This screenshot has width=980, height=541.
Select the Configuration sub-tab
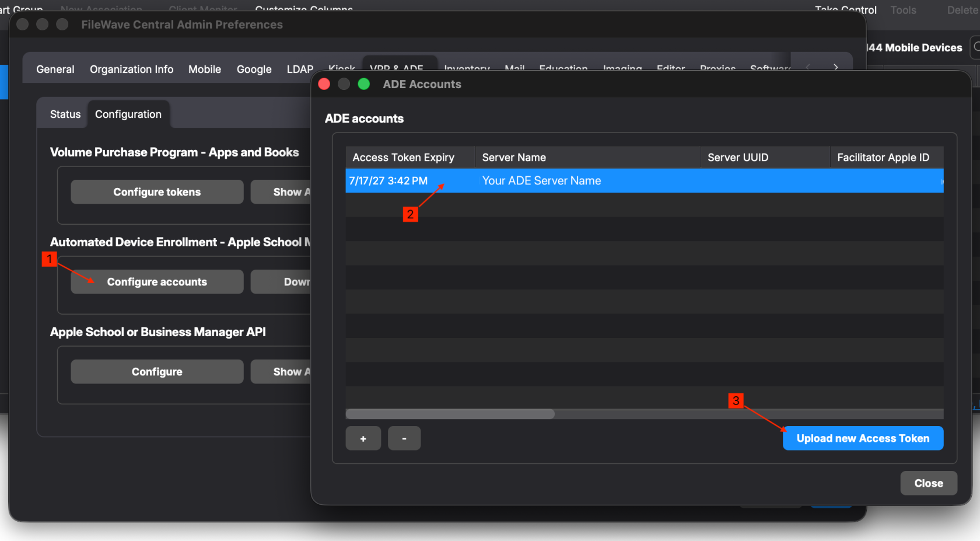(128, 114)
